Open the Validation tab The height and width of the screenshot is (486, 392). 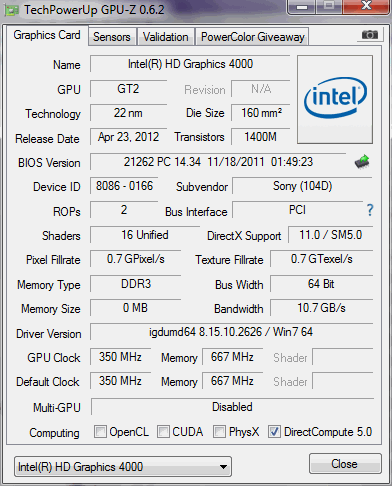coord(166,37)
